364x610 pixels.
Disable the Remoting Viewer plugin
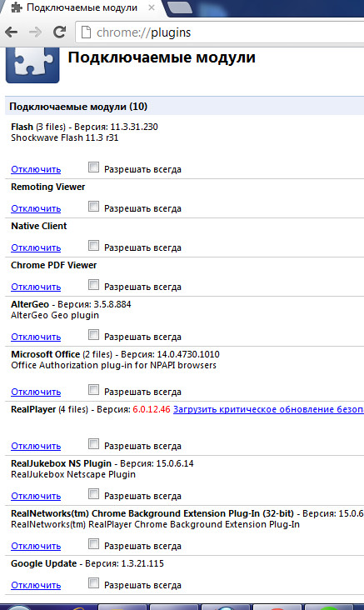tap(36, 208)
